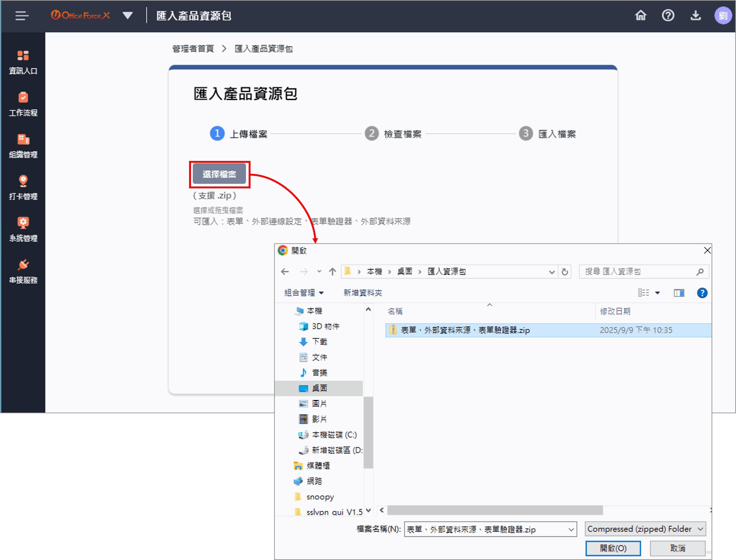This screenshot has height=560, width=736.
Task: Click the refresh icon beside address bar
Action: (565, 272)
